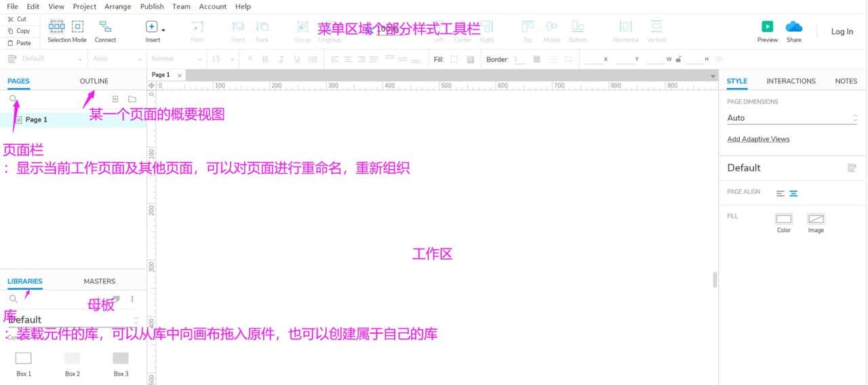Switch to the NOTES tab

846,81
